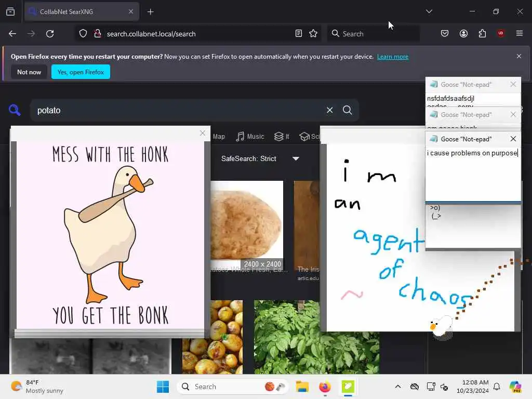Screen dimensions: 532x399
Task: Open the Copilot preview icon
Action: [515, 387]
